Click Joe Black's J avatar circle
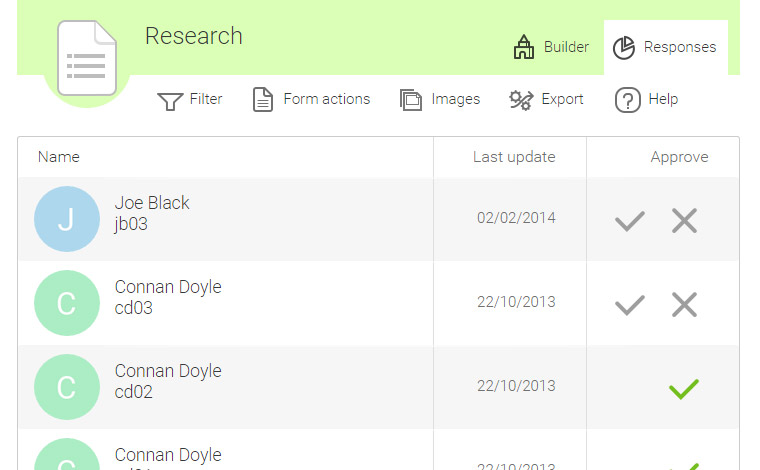760x470 pixels. pos(67,219)
